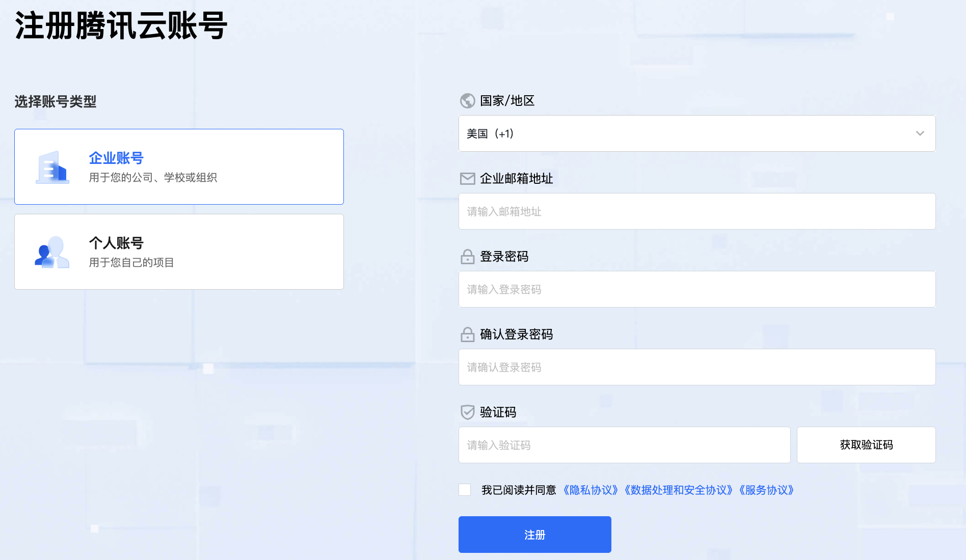Click the 我已阅读并同意 agreement text

[519, 490]
